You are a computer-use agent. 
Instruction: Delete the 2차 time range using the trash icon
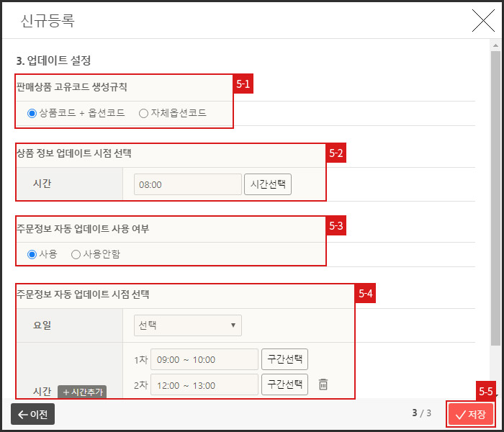tap(323, 384)
